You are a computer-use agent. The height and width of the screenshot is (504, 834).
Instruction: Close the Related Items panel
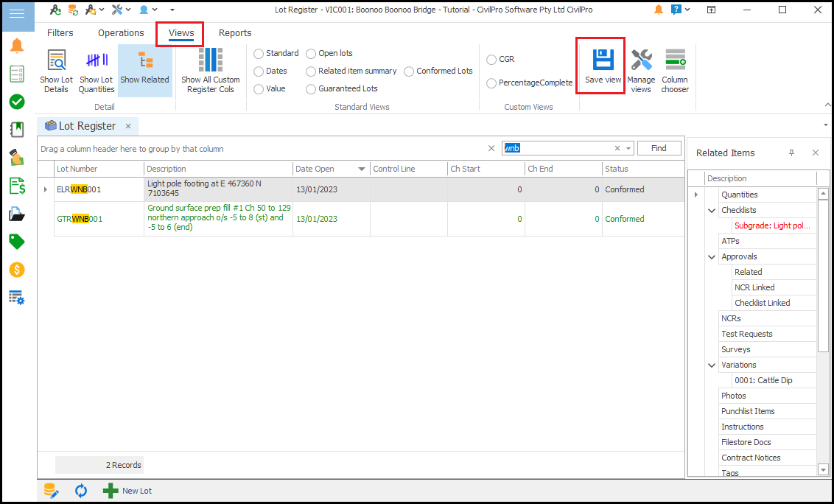[816, 153]
